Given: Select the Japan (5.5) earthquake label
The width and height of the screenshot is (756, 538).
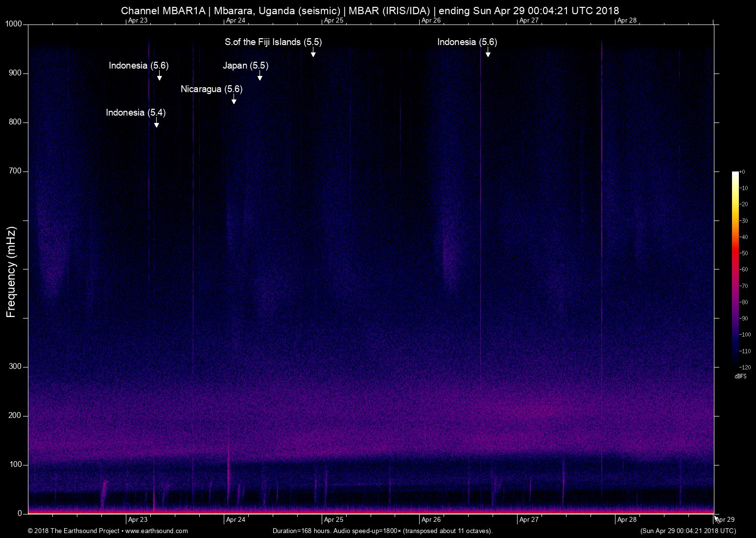Looking at the screenshot, I should 245,66.
